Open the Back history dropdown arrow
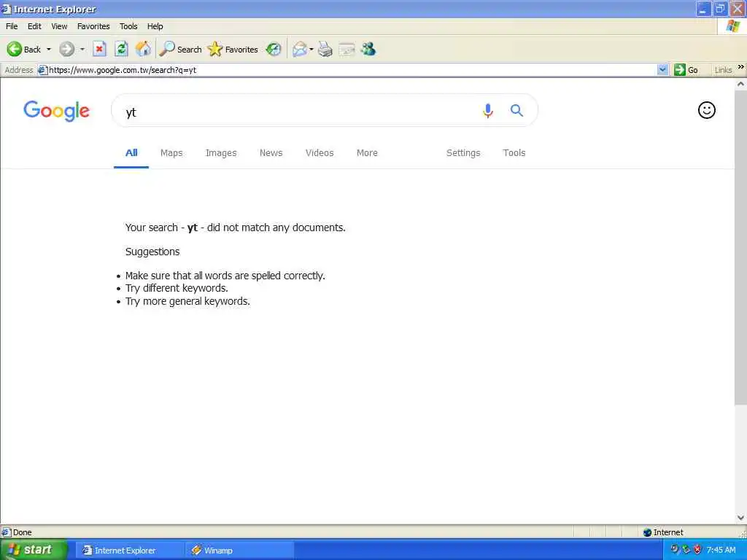The image size is (747, 560). pos(49,49)
